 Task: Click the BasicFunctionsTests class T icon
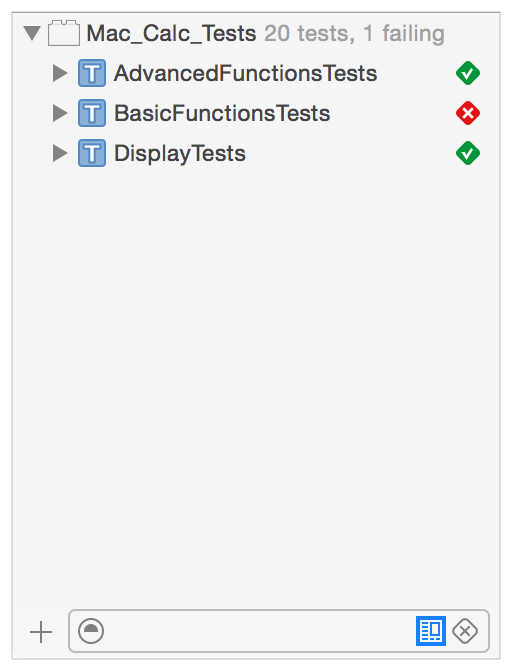(x=92, y=113)
